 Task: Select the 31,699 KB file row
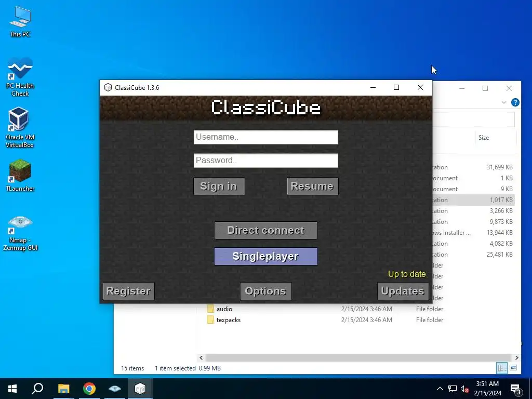[474, 167]
